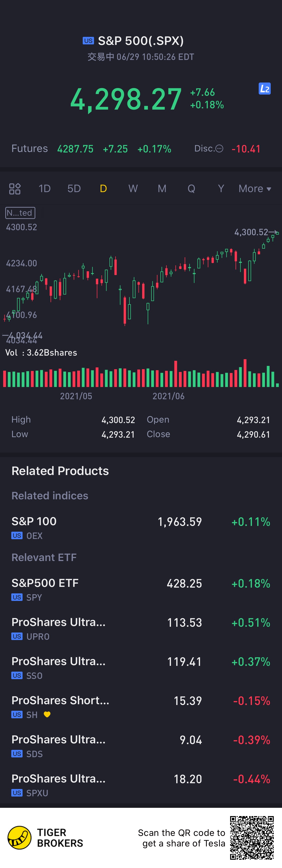Tap the Disc. info bubble icon
The width and height of the screenshot is (282, 868).
219,149
